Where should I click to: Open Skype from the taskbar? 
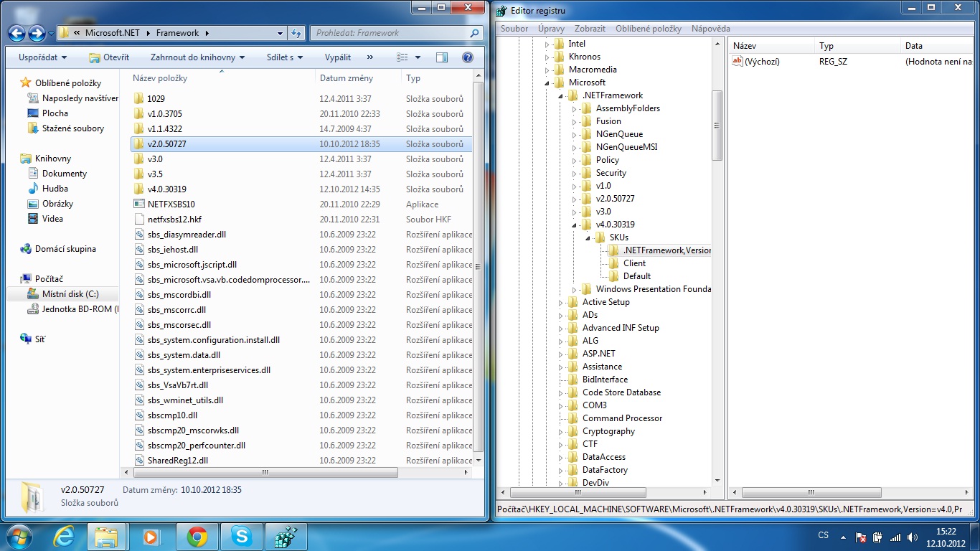tap(242, 536)
